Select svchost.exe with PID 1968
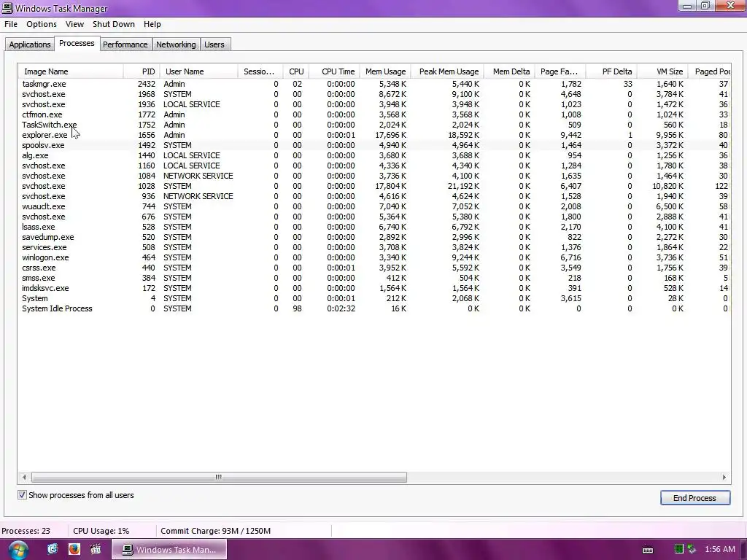Viewport: 747px width, 560px height. tap(374, 94)
